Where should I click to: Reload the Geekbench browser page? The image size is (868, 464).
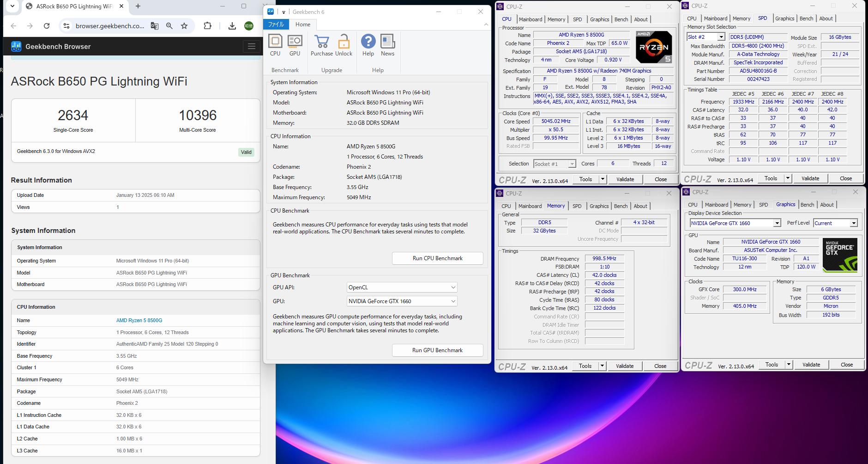[x=47, y=26]
